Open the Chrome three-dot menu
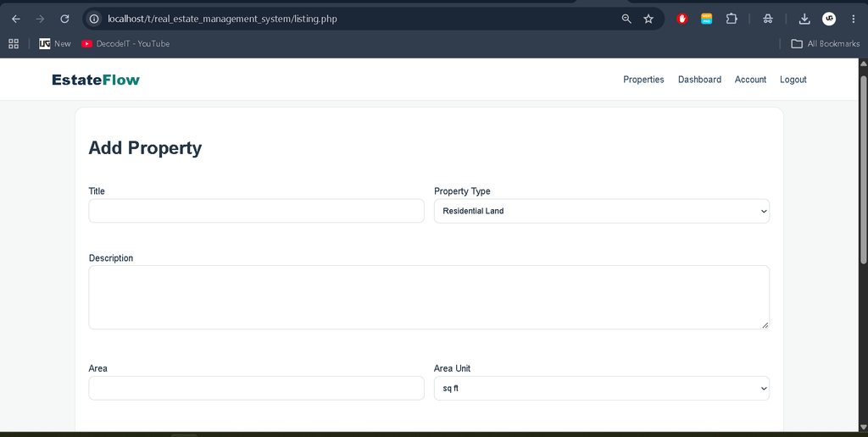Image resolution: width=868 pixels, height=437 pixels. click(x=853, y=19)
